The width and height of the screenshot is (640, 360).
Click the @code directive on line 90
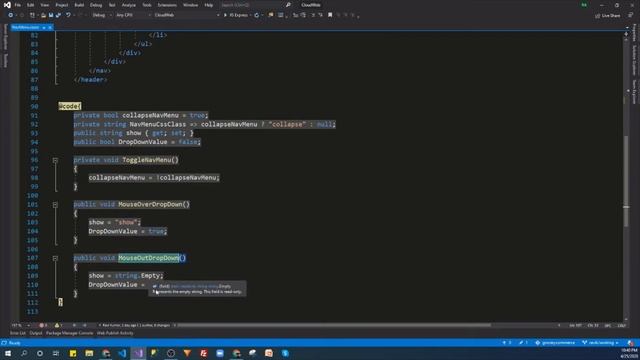[69, 106]
